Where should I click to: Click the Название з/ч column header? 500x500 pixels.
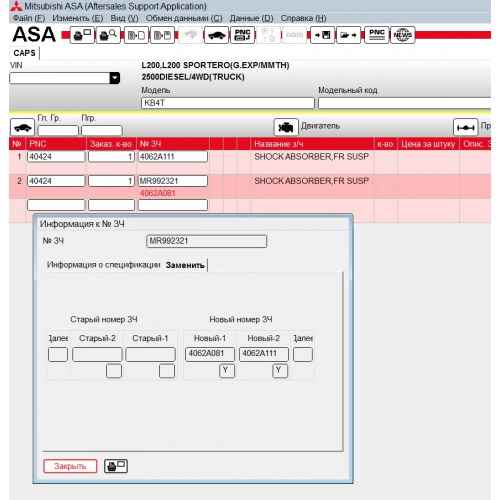(312, 144)
